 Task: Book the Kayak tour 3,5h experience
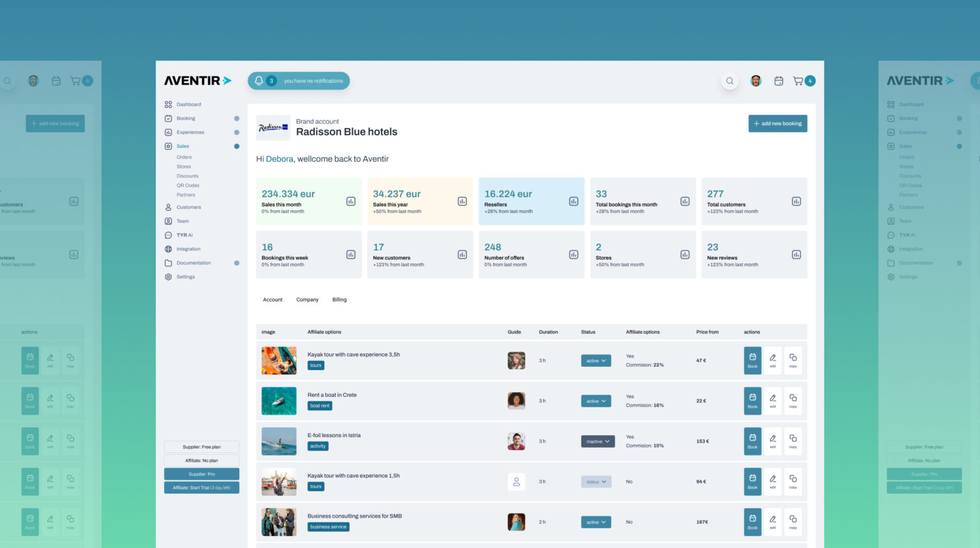click(752, 360)
